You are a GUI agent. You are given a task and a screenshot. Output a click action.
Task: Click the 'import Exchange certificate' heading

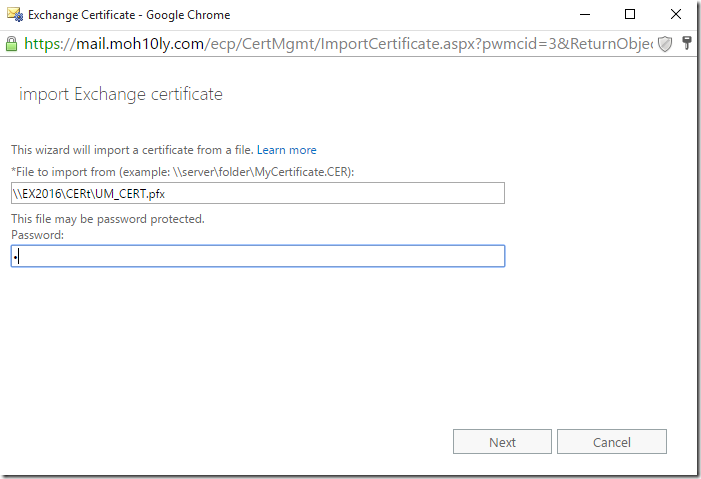(x=121, y=94)
